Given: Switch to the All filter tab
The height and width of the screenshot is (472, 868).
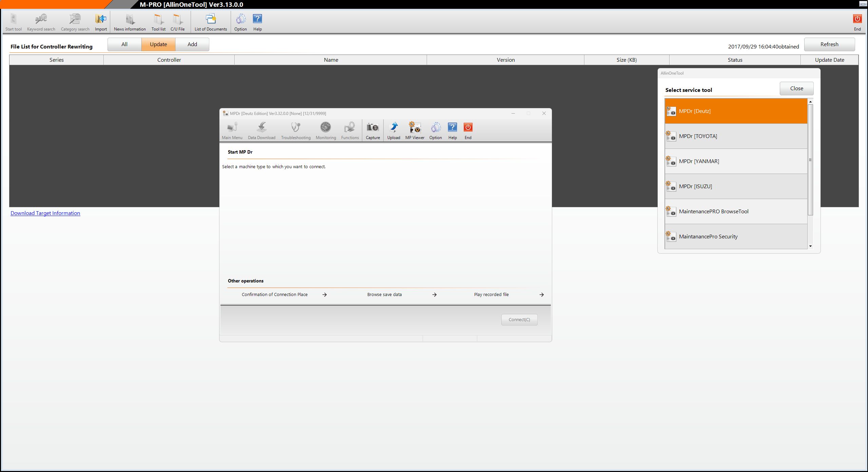Looking at the screenshot, I should click(124, 44).
